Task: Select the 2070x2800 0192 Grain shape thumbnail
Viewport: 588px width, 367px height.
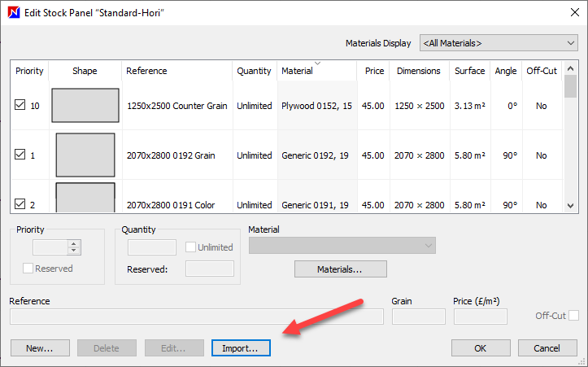Action: (85, 155)
